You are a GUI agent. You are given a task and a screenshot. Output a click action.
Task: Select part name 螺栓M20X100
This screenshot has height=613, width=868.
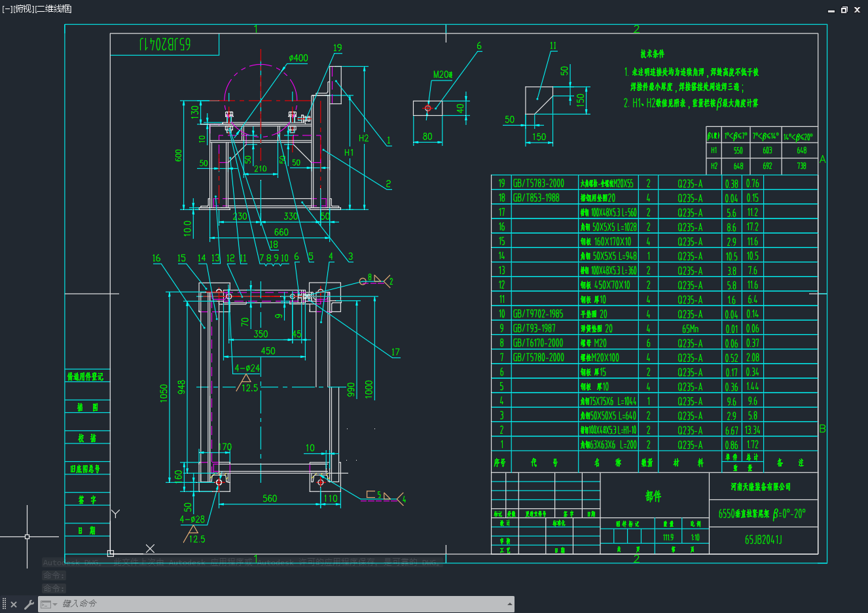pyautogui.click(x=600, y=358)
